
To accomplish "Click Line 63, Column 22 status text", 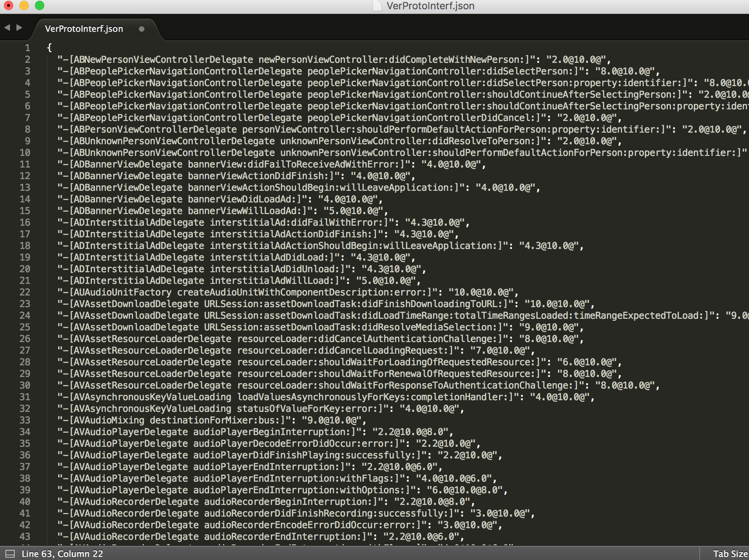I will pyautogui.click(x=62, y=553).
